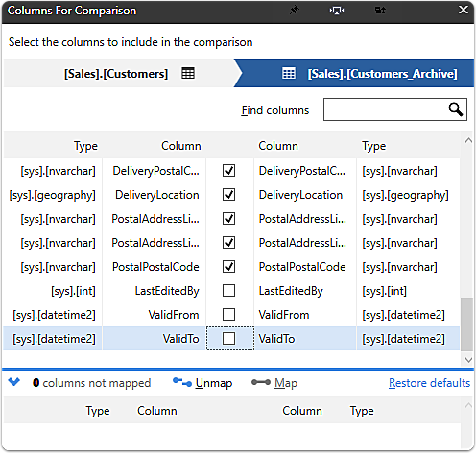Click the column list scroll-down arrow
Screen dimensions: 476x453
click(x=468, y=360)
